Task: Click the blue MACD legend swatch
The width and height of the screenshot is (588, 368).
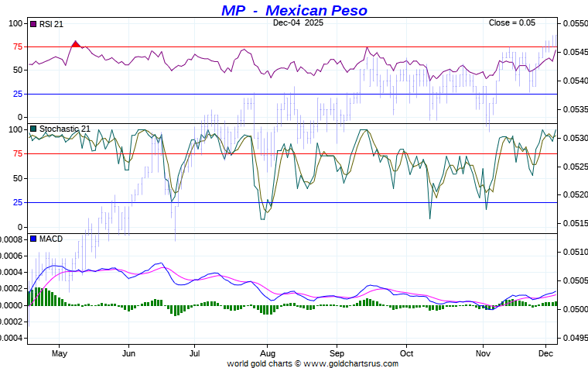Action: point(33,239)
